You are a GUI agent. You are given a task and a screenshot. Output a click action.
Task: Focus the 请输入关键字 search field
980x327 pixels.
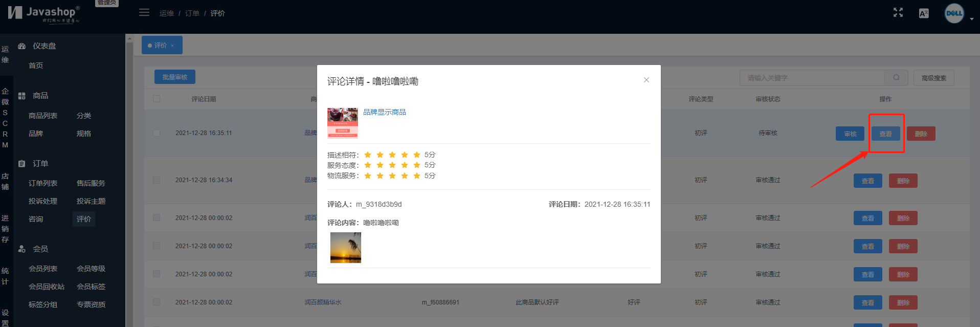(x=812, y=78)
